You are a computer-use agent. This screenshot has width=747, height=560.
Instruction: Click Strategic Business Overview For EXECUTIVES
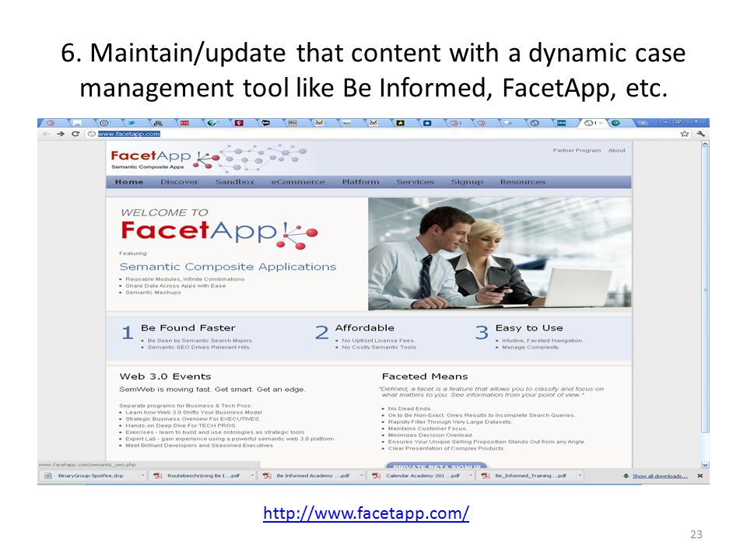192,419
